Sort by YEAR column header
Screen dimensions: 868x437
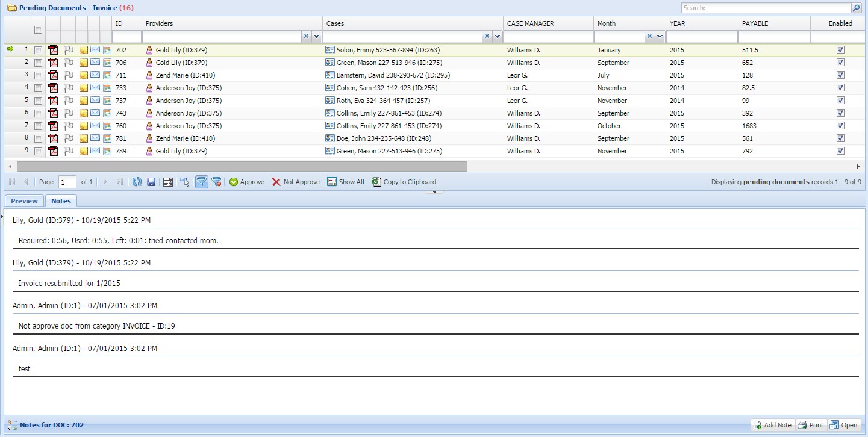click(x=702, y=23)
